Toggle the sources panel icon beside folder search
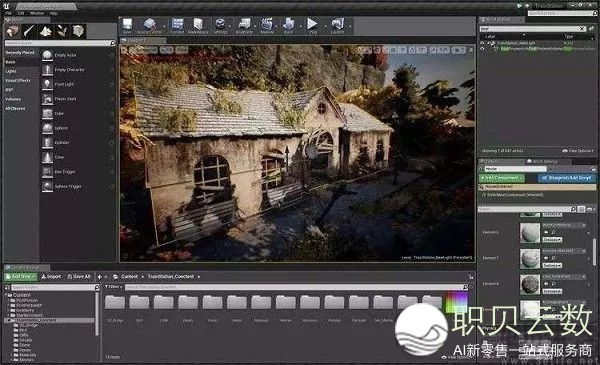This screenshot has height=365, width=600. click(x=7, y=287)
